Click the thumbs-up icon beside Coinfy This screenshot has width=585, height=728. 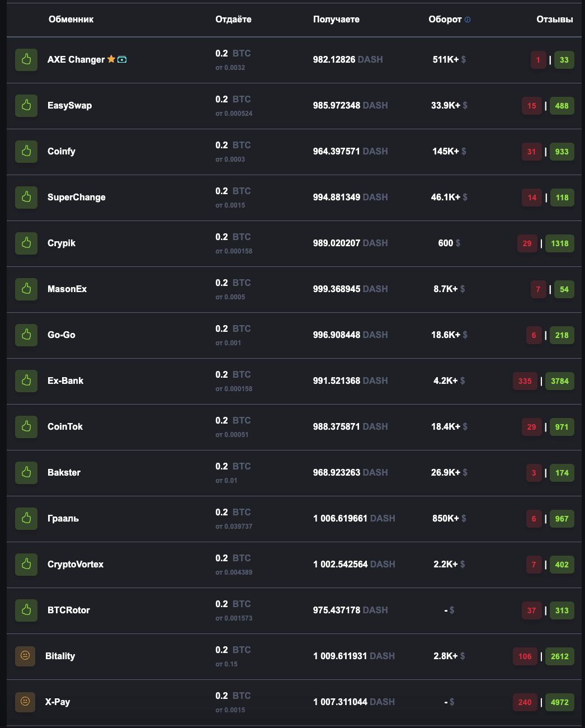click(26, 151)
